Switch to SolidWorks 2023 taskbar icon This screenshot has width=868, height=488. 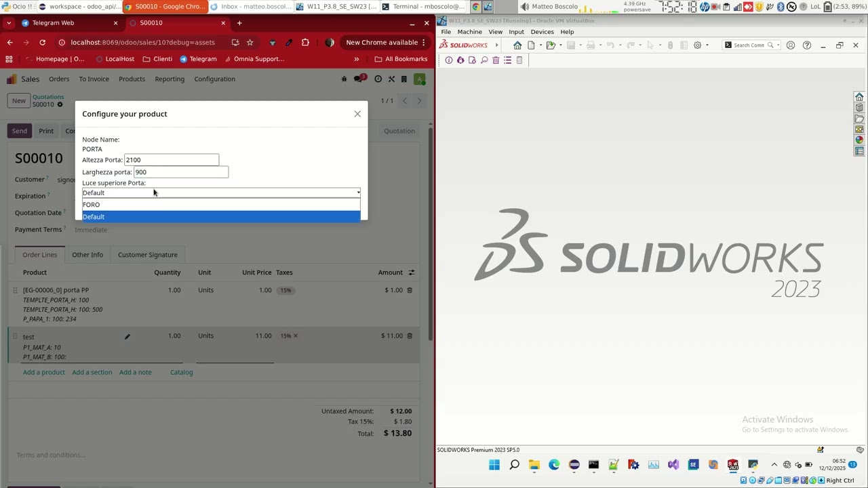tap(733, 465)
